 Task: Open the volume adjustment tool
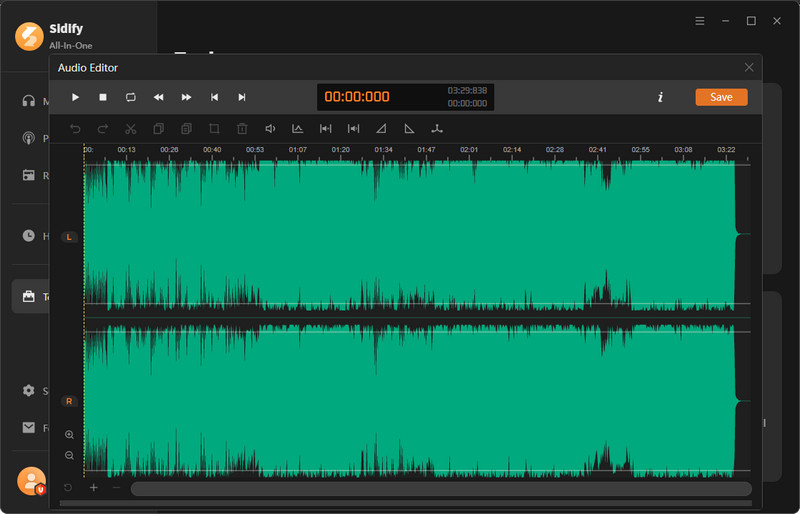click(x=270, y=129)
